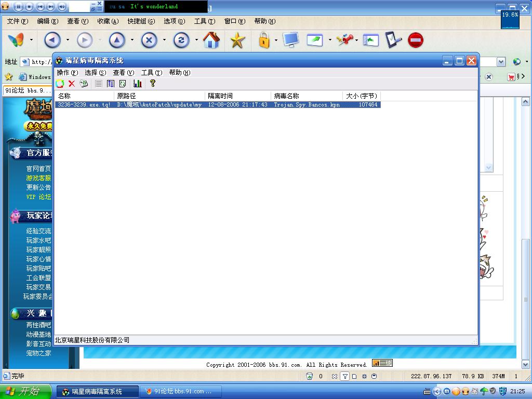Open dropdown arrow next to MSN butterfly
The height and width of the screenshot is (399, 532).
click(31, 40)
